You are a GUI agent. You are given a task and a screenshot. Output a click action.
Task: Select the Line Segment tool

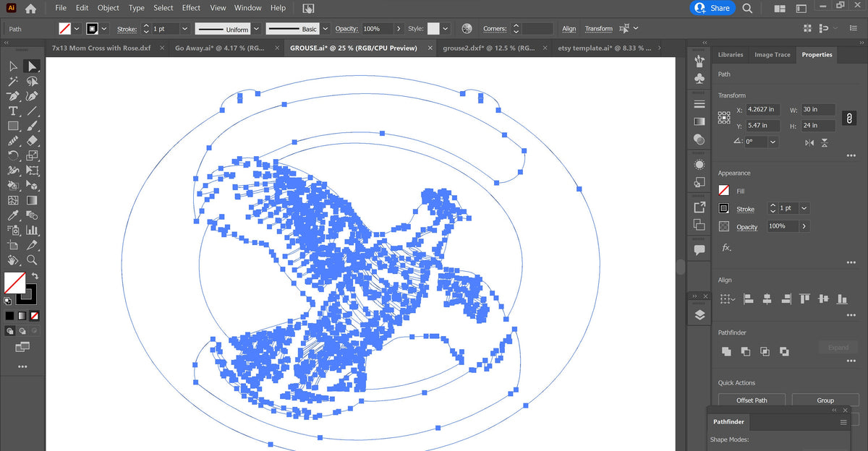(32, 111)
